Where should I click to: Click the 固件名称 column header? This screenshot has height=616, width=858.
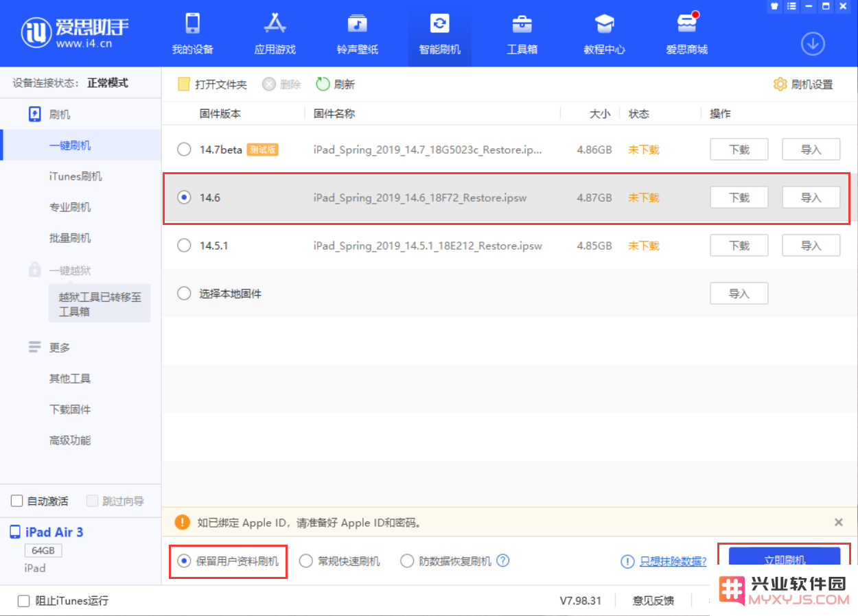334,114
